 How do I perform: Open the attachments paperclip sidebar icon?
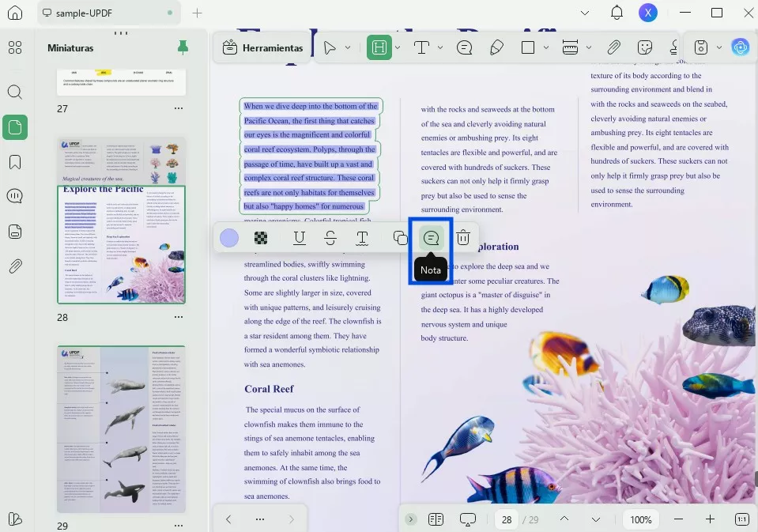click(x=15, y=266)
